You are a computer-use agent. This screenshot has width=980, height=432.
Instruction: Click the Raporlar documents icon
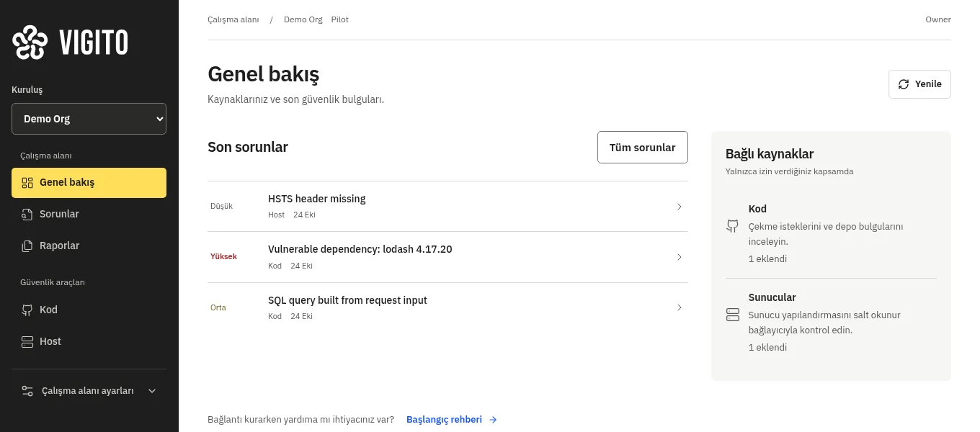point(27,246)
